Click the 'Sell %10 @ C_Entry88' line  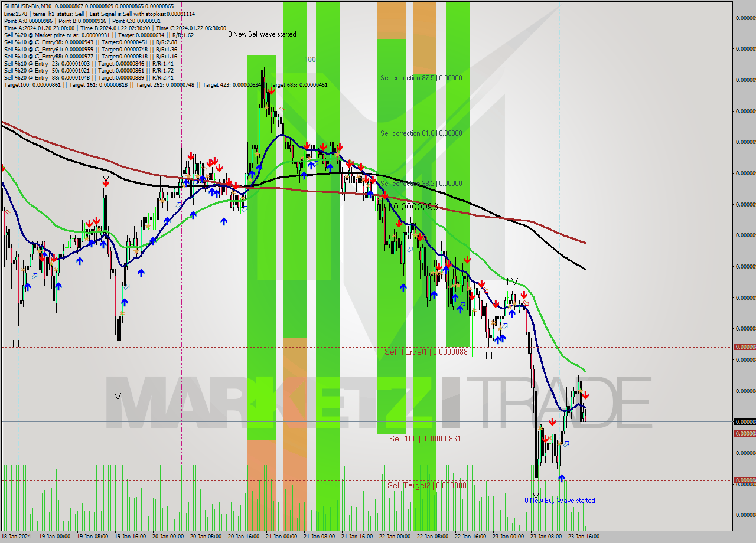pyautogui.click(x=90, y=56)
